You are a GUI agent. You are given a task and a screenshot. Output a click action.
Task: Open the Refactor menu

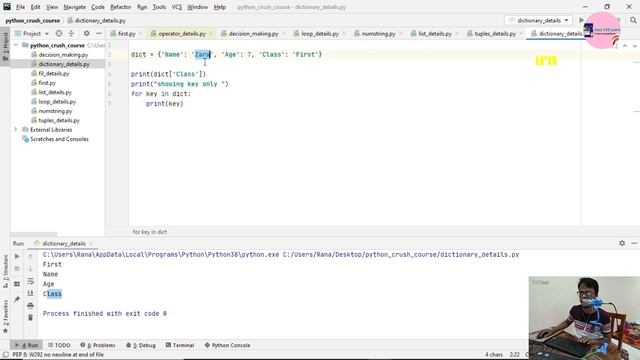click(121, 7)
